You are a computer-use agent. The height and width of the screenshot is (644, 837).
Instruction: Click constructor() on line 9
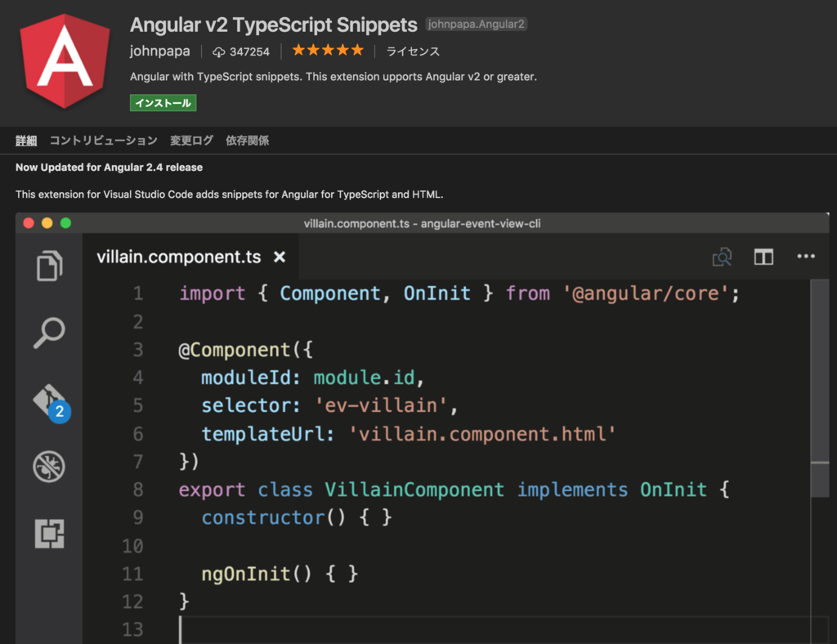click(273, 517)
